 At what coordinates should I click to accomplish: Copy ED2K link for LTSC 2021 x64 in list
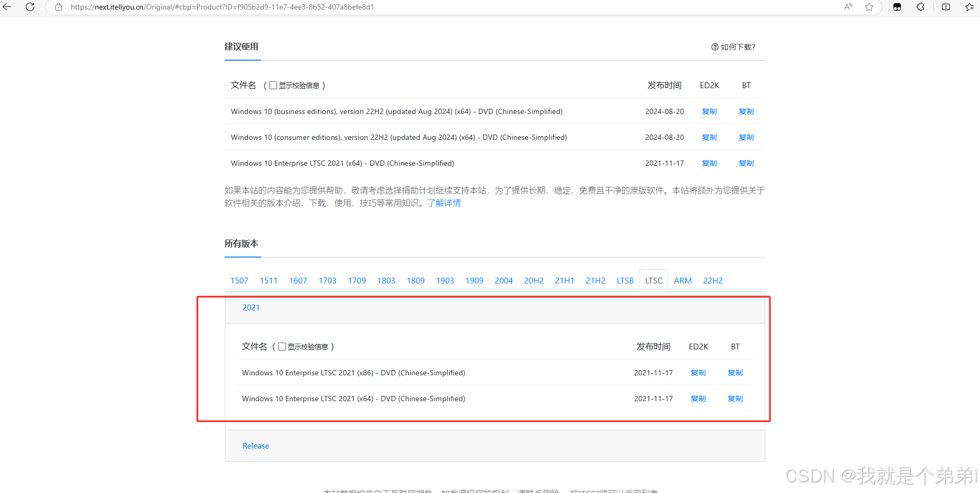click(698, 399)
